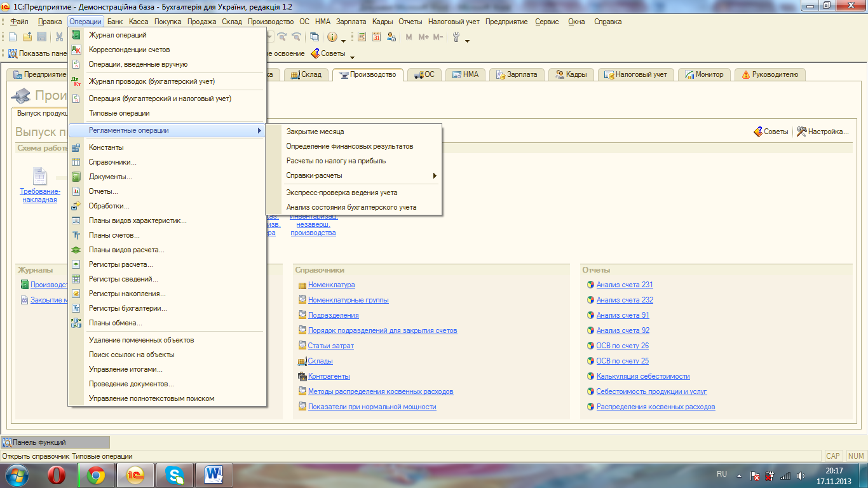
Task: Click the Планы обмена menu icon
Action: [x=76, y=323]
